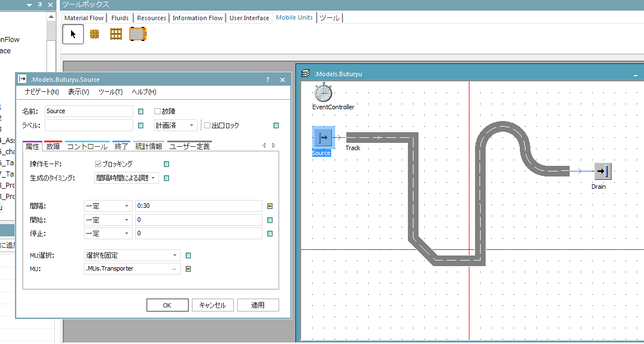Image resolution: width=644 pixels, height=344 pixels.
Task: Open the ヘルプ menu
Action: (x=144, y=92)
